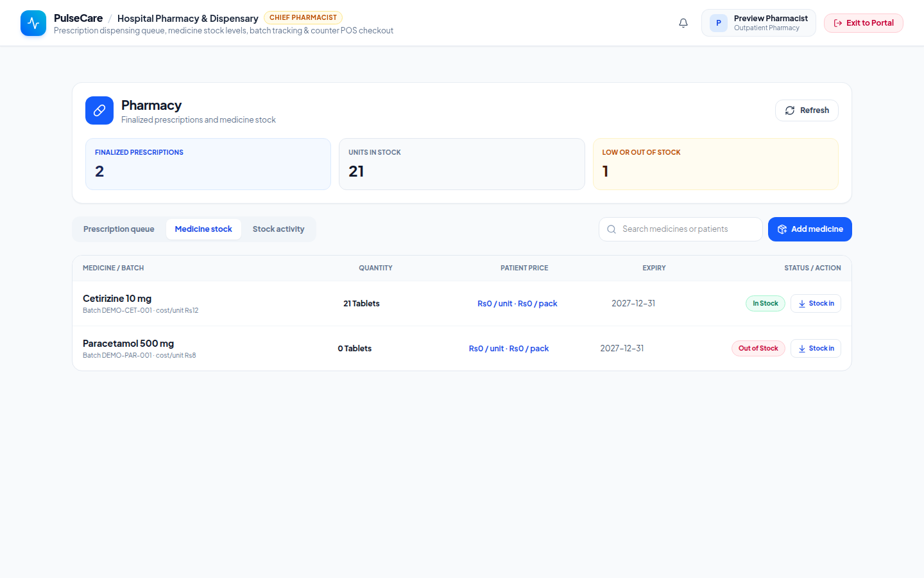The width and height of the screenshot is (924, 578).
Task: Exit to Portal button
Action: click(x=864, y=23)
